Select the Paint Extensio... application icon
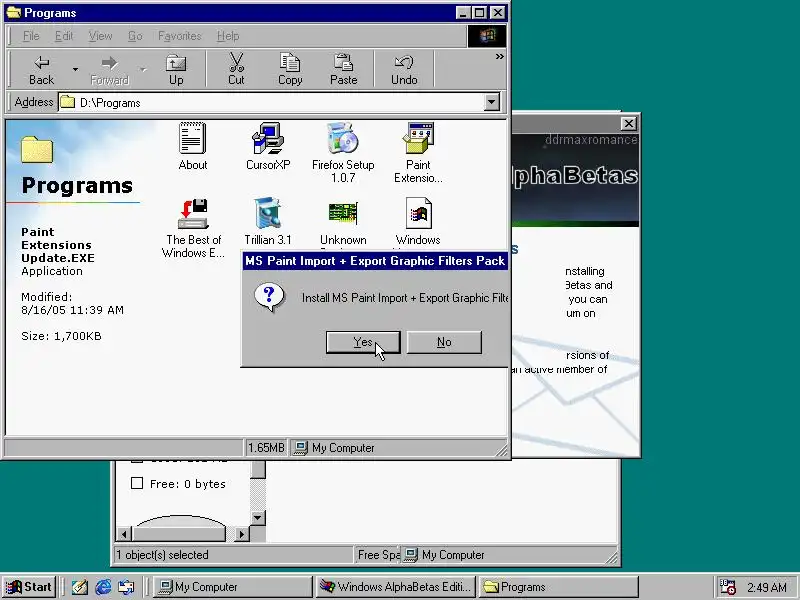 (x=418, y=138)
